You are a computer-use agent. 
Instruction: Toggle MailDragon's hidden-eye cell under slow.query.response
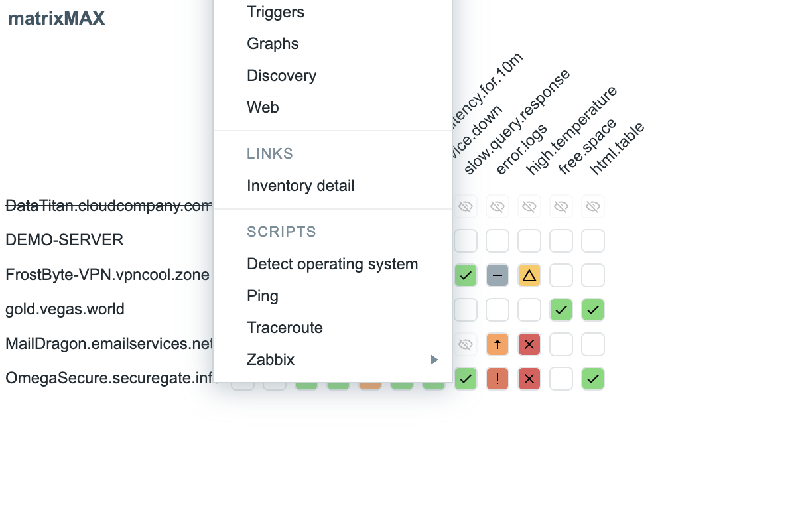[x=466, y=344]
